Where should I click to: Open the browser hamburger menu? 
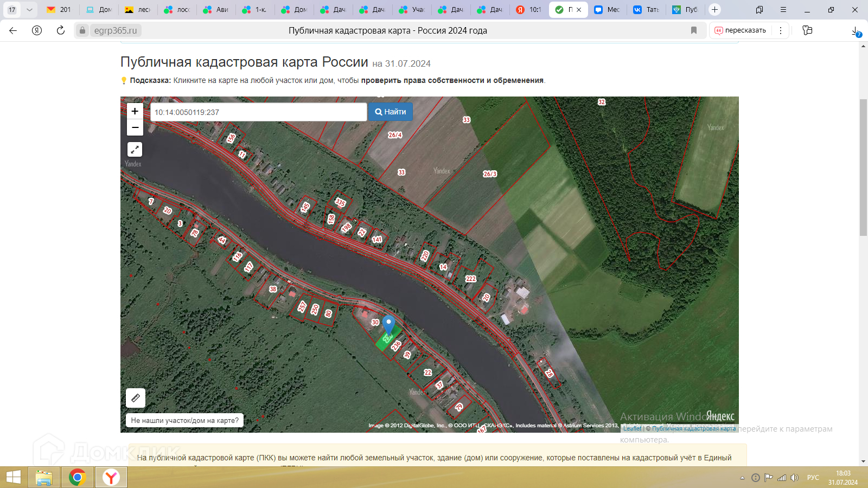coord(783,10)
